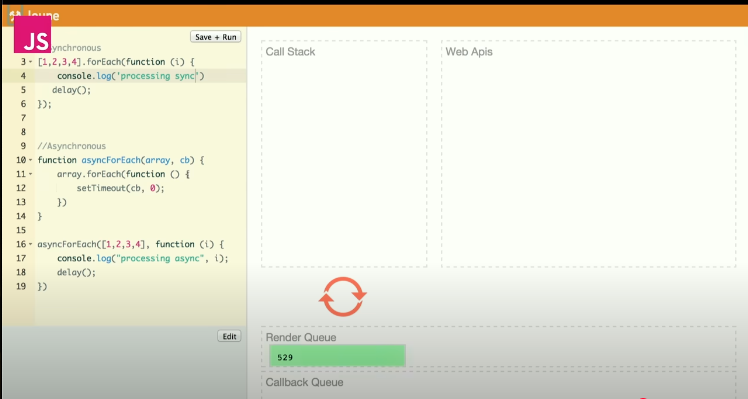This screenshot has width=748, height=399.
Task: Click array.forEach on line 11
Action: (x=89, y=174)
